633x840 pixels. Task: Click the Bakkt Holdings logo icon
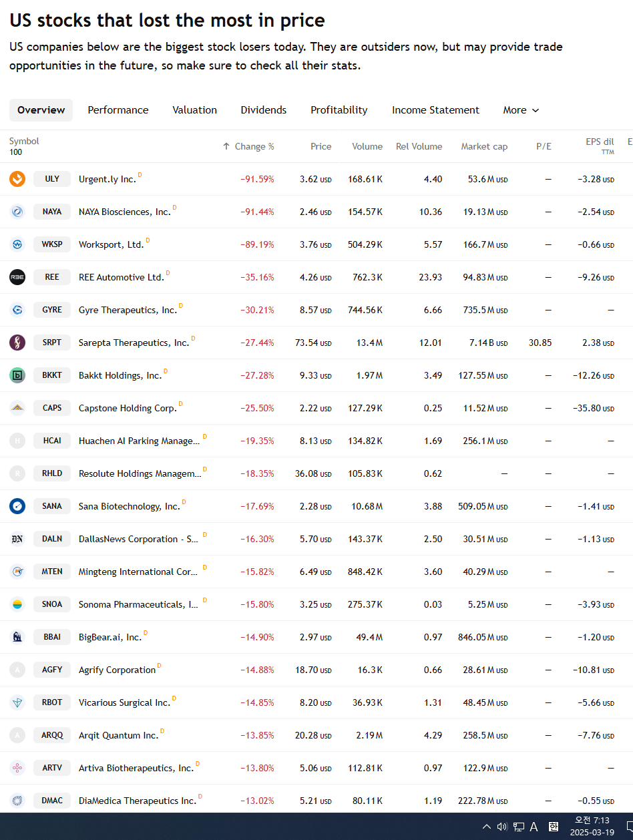pyautogui.click(x=17, y=375)
